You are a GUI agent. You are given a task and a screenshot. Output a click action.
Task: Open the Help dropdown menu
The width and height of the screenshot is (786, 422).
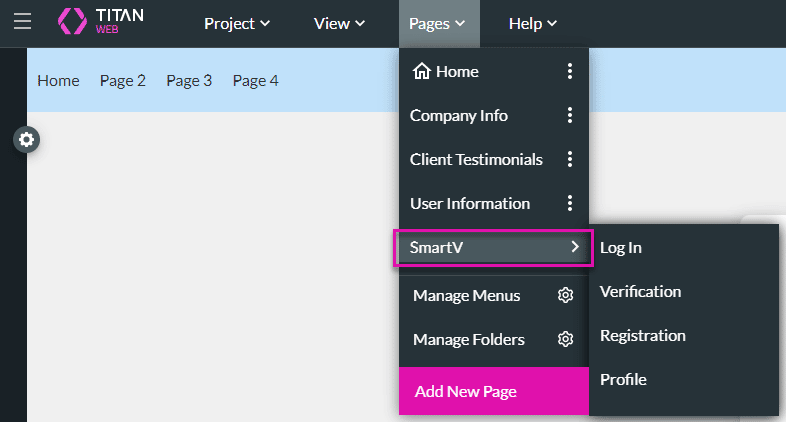pyautogui.click(x=532, y=23)
